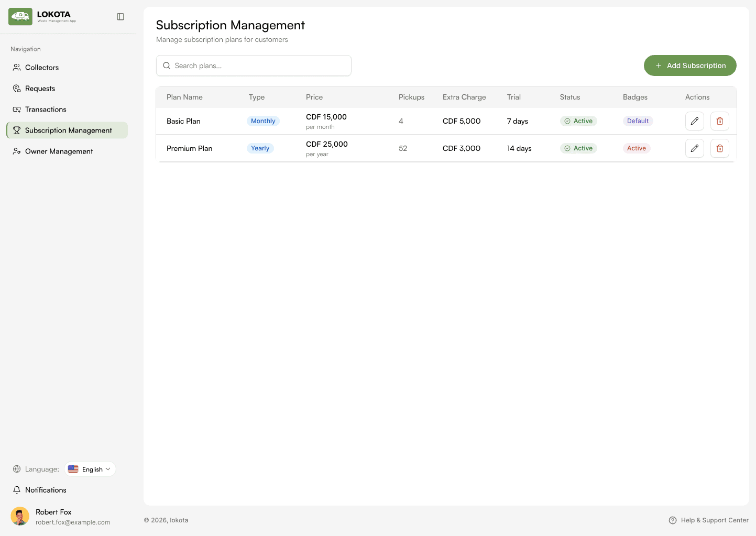756x536 pixels.
Task: Click the Price column header
Action: click(x=314, y=97)
